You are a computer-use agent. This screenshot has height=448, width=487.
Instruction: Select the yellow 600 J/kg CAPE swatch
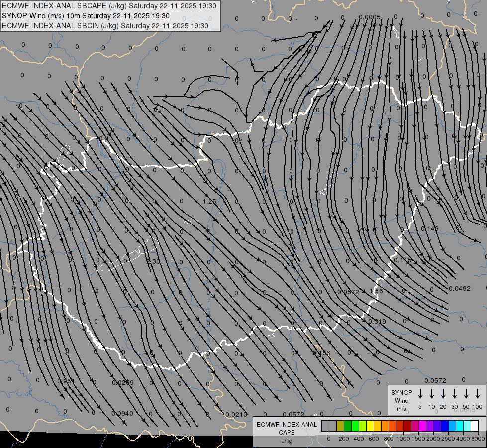(x=371, y=426)
